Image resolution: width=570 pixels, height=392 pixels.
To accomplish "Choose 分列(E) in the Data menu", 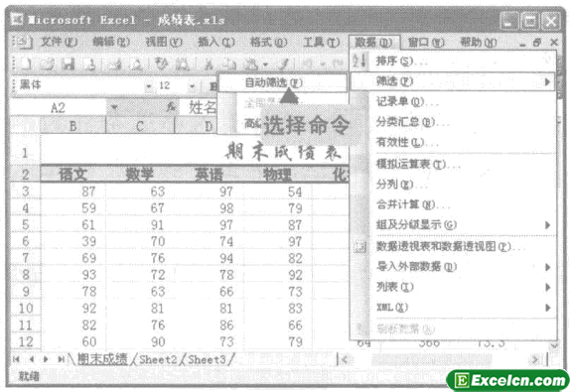I will [453, 185].
